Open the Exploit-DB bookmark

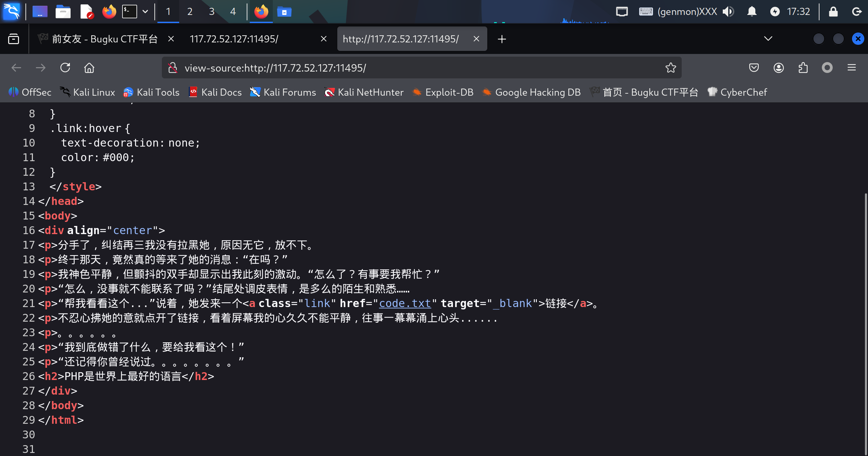442,92
